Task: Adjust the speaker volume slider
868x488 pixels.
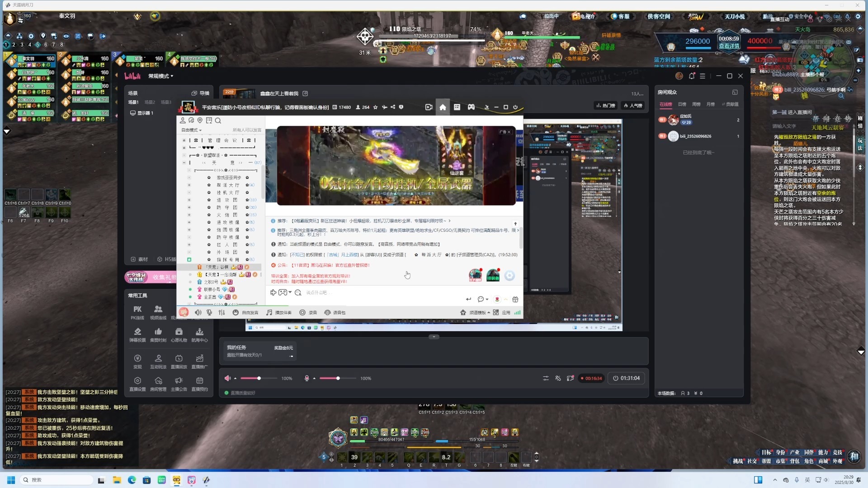Action: click(259, 378)
